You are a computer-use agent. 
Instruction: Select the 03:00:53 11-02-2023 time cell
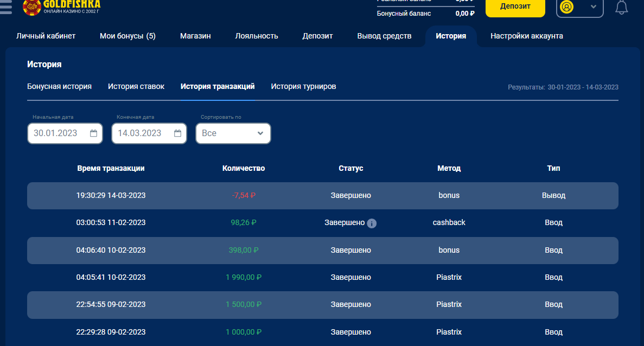(x=111, y=222)
